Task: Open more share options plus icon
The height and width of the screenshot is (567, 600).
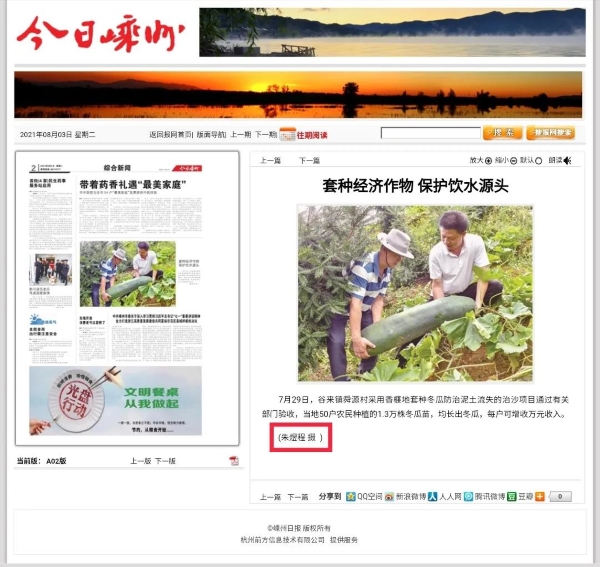Action: 540,496
